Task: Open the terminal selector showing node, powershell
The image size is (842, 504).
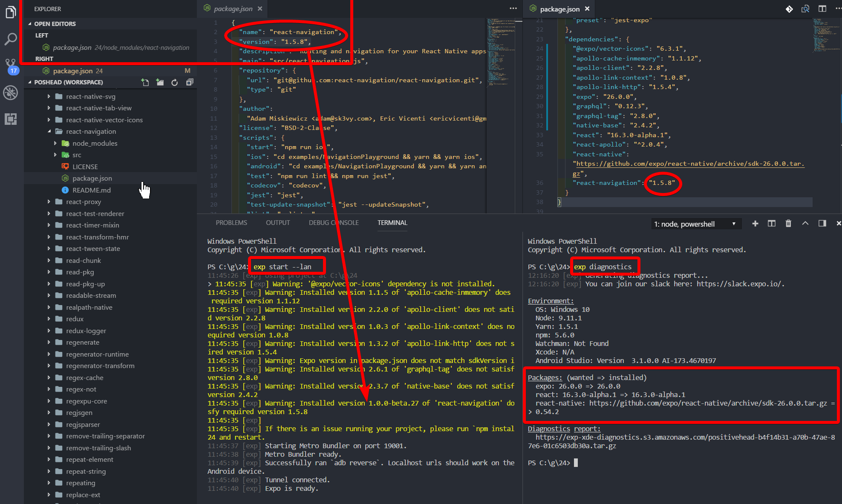Action: [x=696, y=224]
